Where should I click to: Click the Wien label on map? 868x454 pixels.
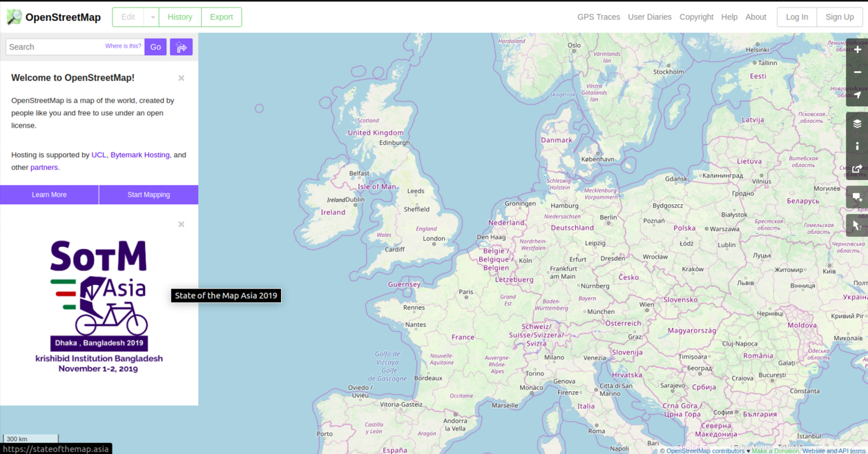pos(646,304)
